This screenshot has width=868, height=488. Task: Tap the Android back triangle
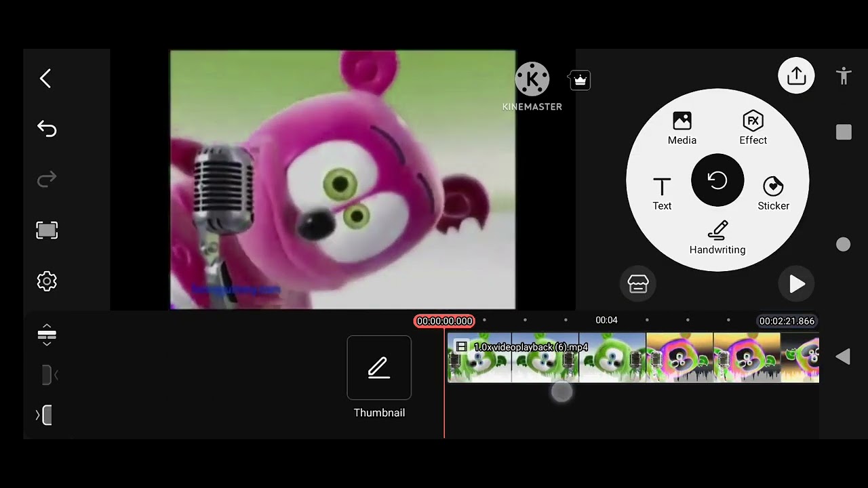pyautogui.click(x=843, y=357)
